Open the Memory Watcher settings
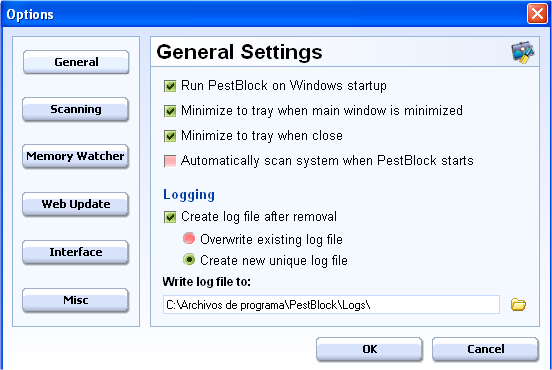 click(75, 156)
